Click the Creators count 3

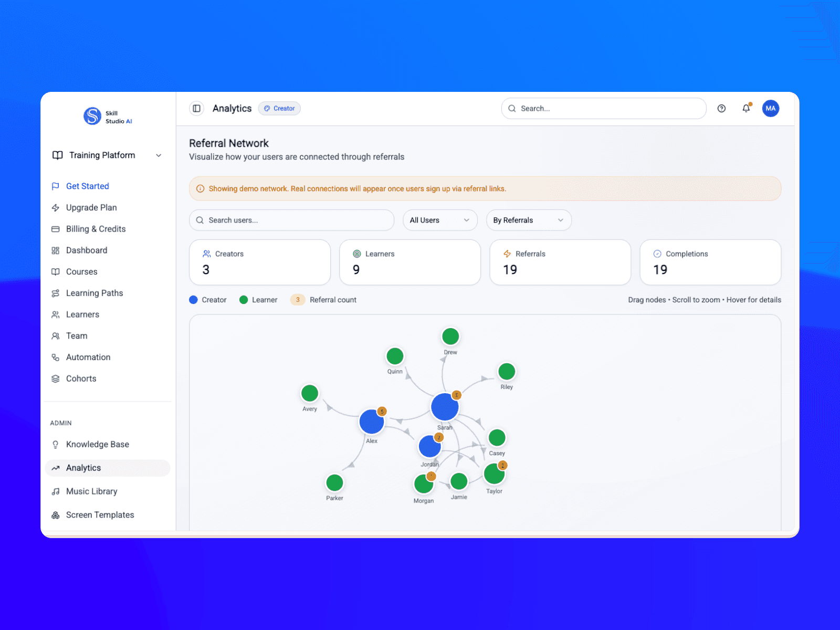coord(206,270)
